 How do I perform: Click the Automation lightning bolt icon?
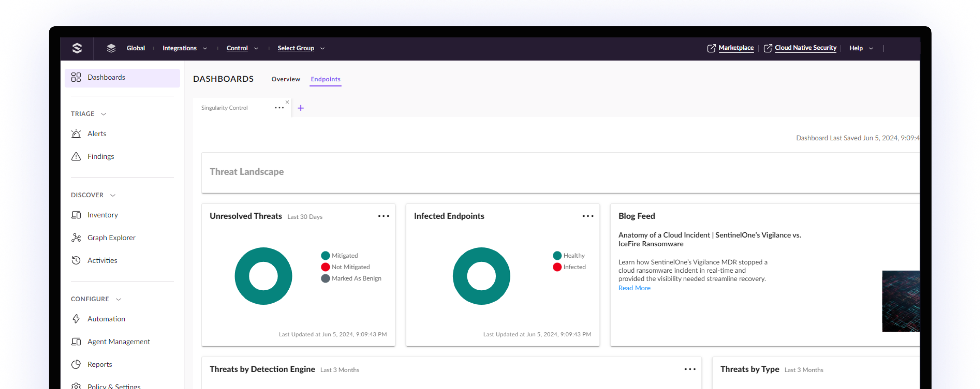(x=76, y=319)
